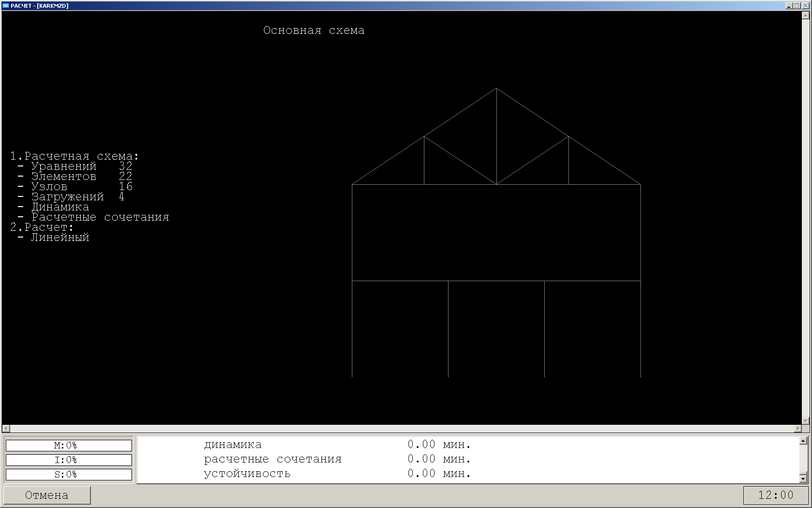This screenshot has width=812, height=508.
Task: Click the main view scroll-down arrow
Action: [806, 421]
